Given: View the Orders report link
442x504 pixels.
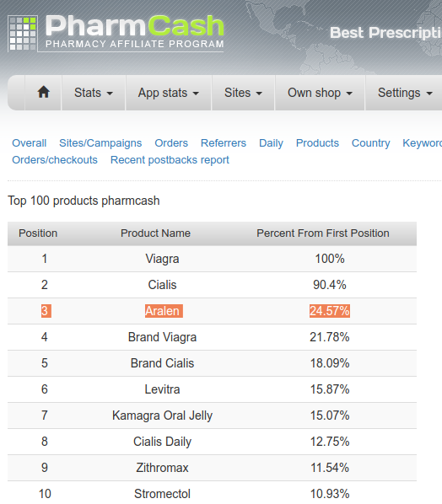Looking at the screenshot, I should (x=171, y=143).
